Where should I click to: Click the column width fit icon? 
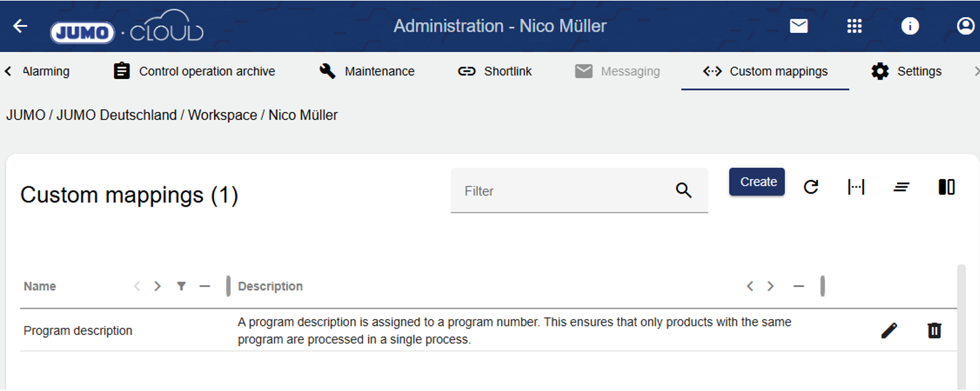tap(856, 188)
